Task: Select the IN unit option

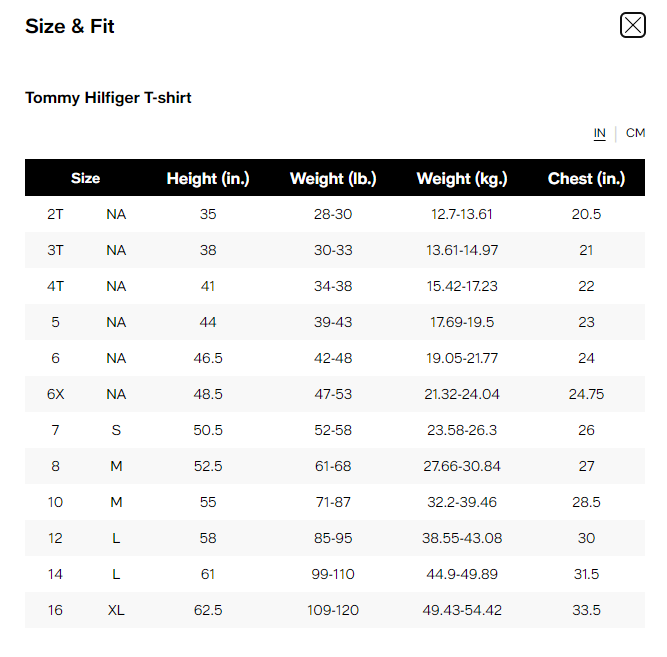Action: click(x=600, y=133)
